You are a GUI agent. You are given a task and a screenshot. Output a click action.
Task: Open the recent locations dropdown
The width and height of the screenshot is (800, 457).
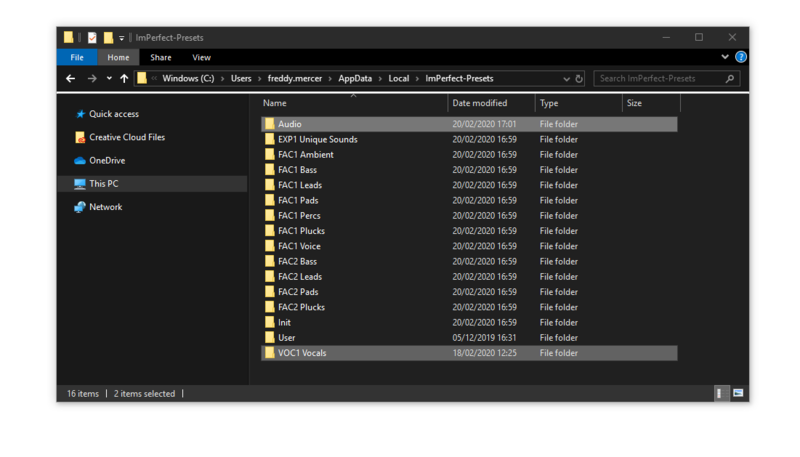click(x=109, y=79)
